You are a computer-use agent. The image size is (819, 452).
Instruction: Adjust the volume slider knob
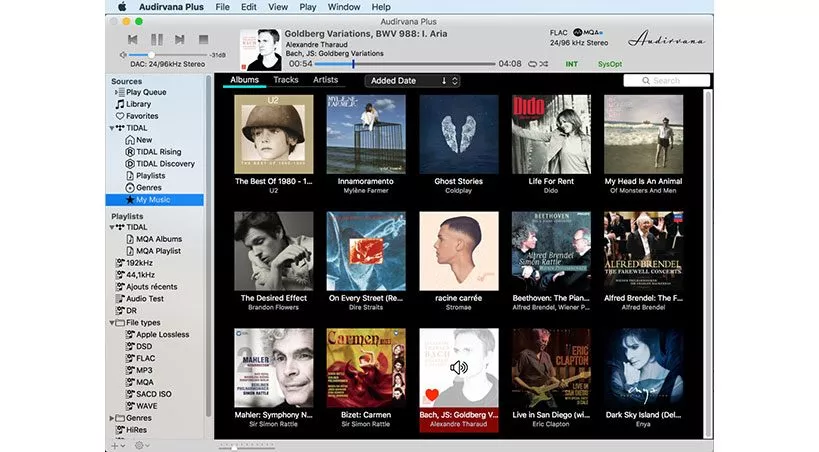point(151,55)
